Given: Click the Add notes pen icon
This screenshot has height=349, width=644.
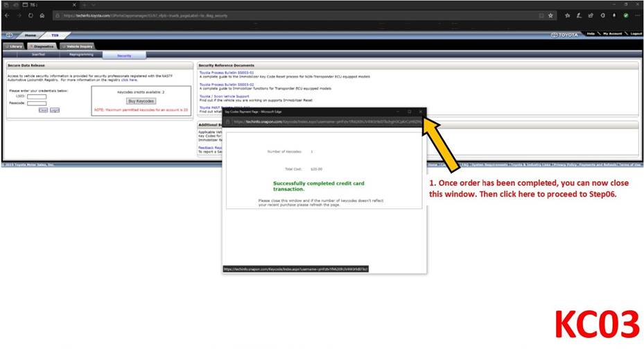Looking at the screenshot, I should 579,16.
